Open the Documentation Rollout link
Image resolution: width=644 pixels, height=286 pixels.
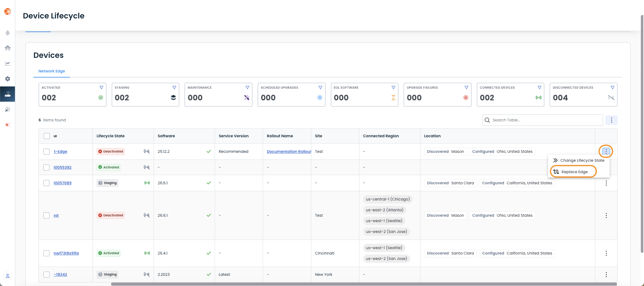(289, 152)
